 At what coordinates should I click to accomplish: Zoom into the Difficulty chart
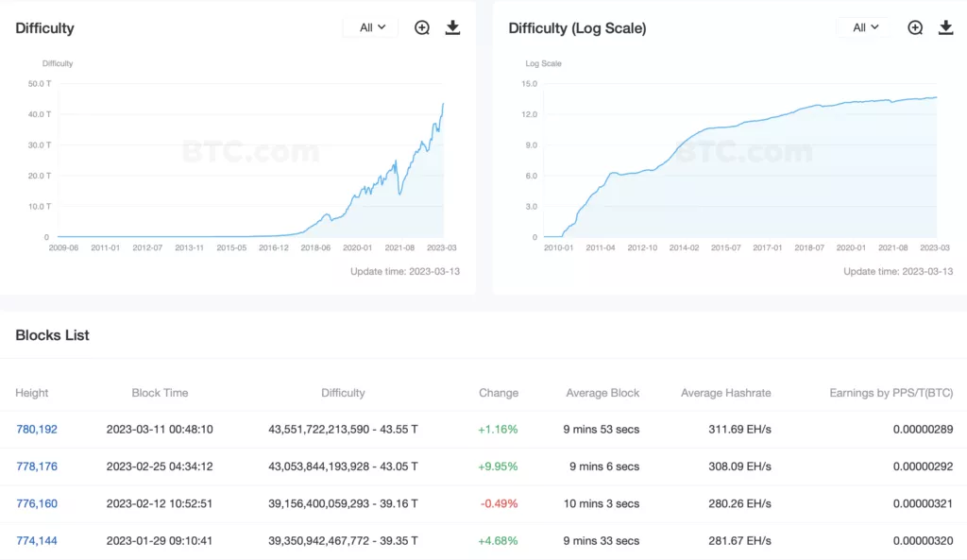(x=422, y=27)
